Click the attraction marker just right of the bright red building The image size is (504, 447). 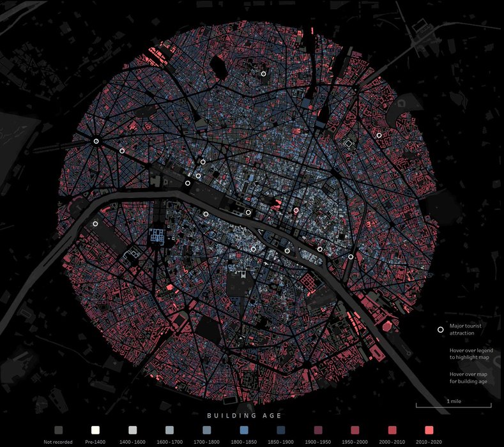pyautogui.click(x=296, y=209)
